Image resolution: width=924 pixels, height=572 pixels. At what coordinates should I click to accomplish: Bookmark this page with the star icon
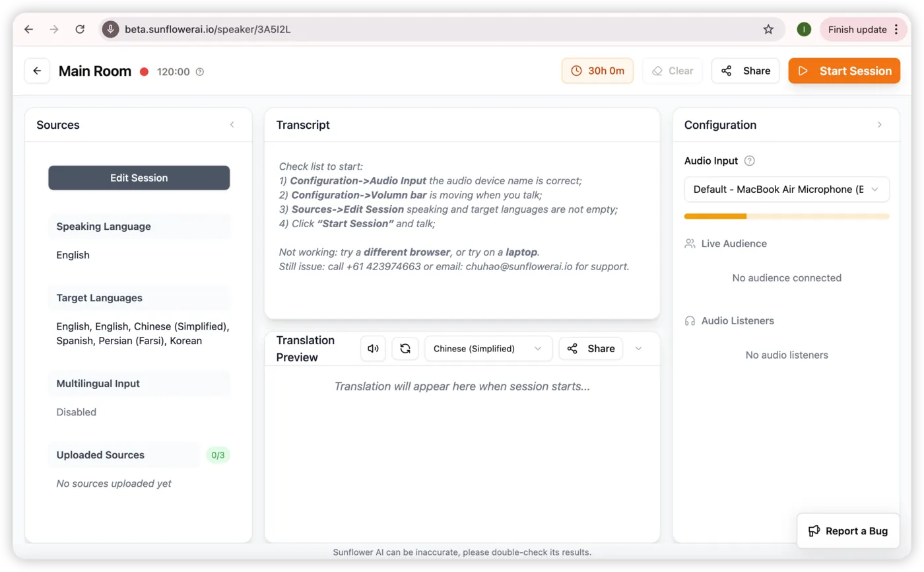pos(768,29)
